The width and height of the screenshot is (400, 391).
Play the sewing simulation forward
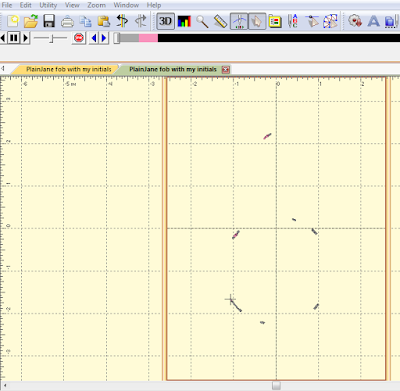pyautogui.click(x=25, y=38)
